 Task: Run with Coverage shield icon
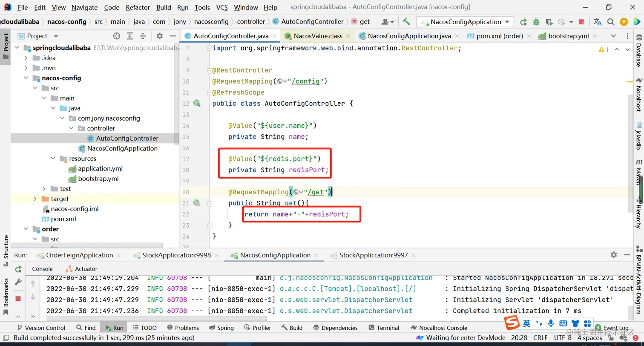point(549,22)
